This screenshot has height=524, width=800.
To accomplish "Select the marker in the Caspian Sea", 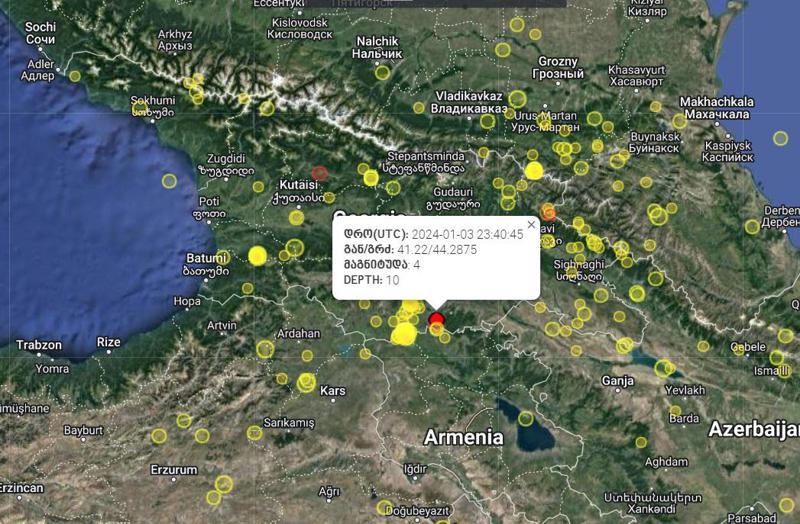I will point(780,139).
